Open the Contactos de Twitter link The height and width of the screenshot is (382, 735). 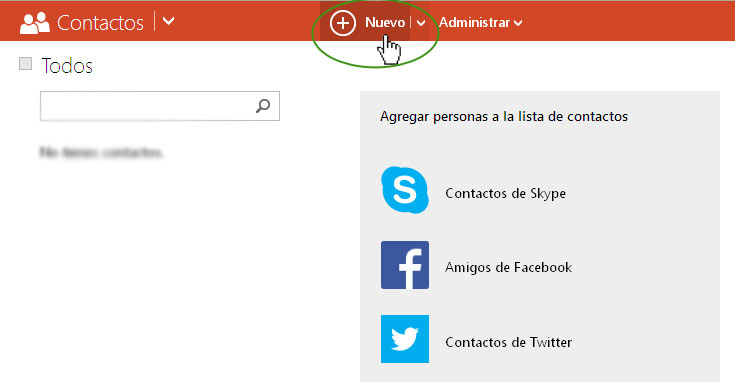(x=509, y=342)
